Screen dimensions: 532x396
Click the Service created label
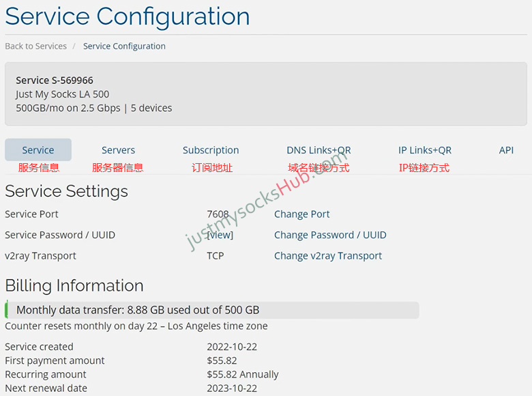click(x=39, y=347)
